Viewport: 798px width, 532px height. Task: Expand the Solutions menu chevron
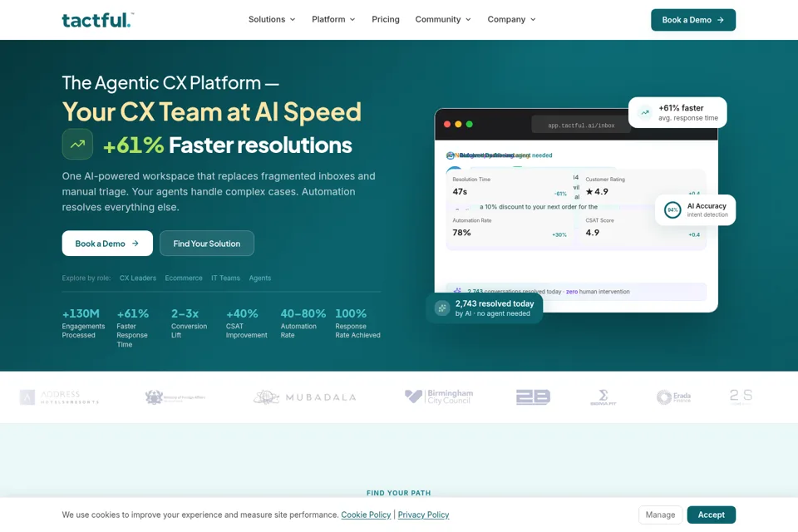point(293,20)
